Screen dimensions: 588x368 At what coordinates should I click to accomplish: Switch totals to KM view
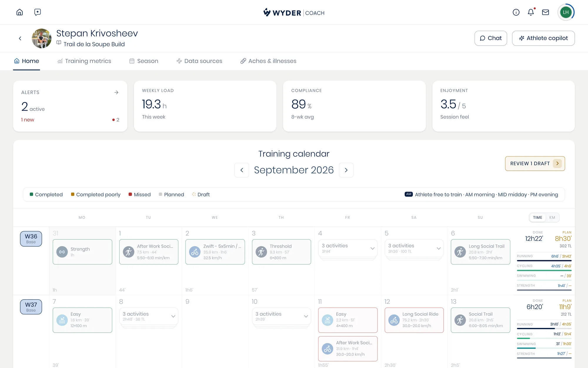(x=552, y=218)
